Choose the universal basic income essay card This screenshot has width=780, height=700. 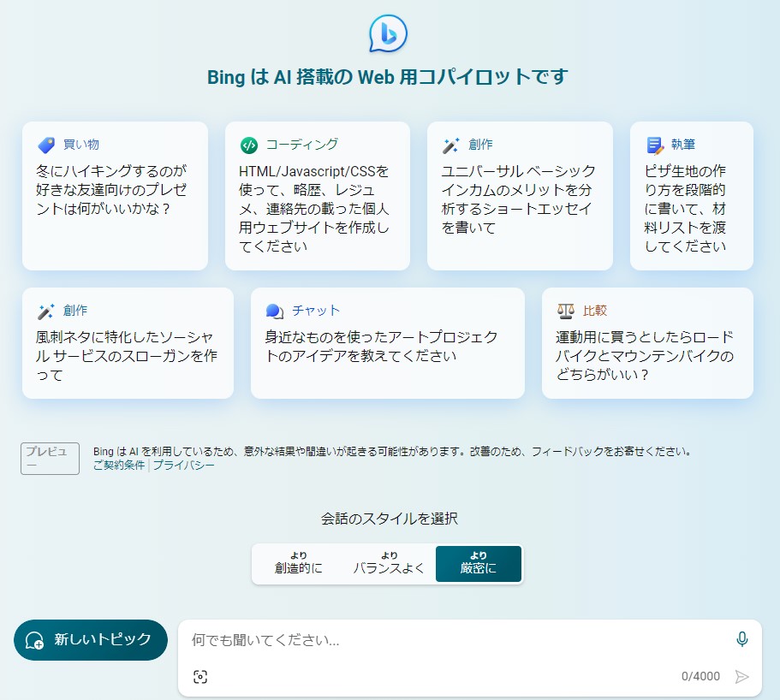(520, 196)
